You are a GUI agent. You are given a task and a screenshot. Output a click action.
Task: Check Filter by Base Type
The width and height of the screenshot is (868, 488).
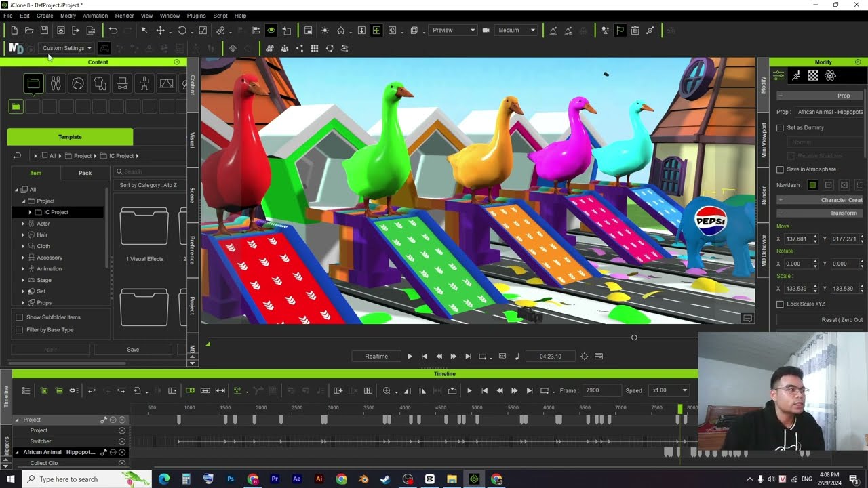point(19,330)
